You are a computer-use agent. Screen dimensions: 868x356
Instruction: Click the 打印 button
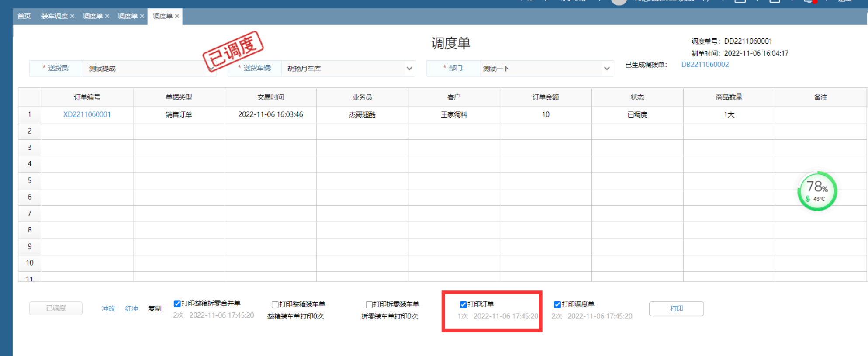[x=676, y=308]
